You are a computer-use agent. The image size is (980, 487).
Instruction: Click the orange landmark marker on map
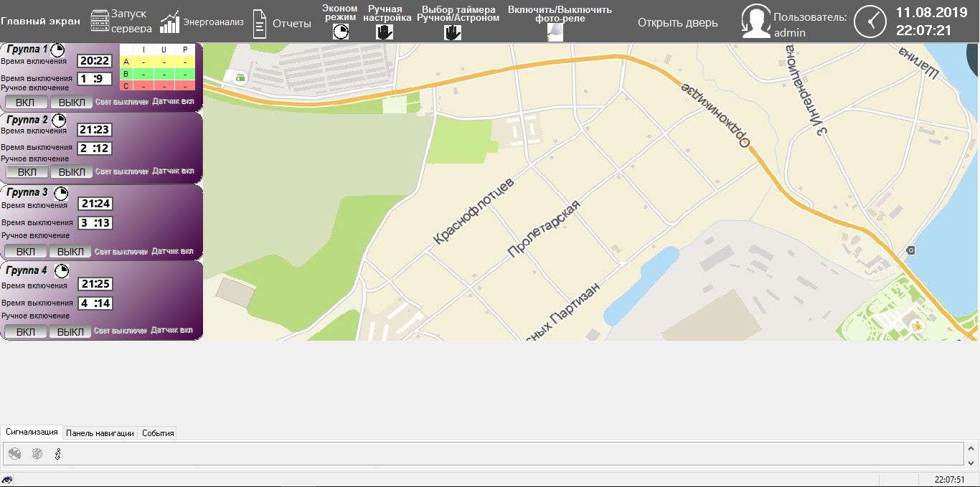pos(916,327)
